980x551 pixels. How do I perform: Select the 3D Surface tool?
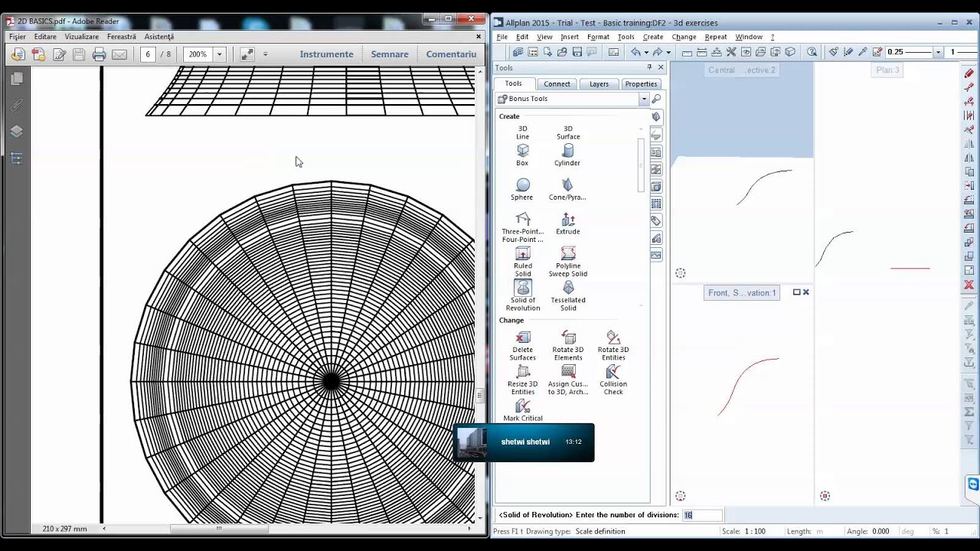tap(568, 132)
